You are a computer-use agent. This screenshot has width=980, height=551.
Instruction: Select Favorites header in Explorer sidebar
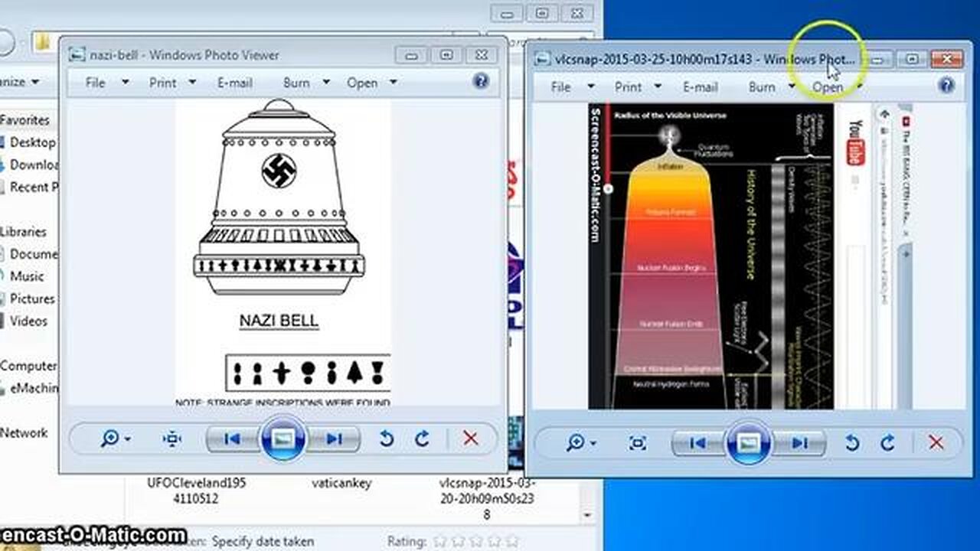tap(24, 120)
